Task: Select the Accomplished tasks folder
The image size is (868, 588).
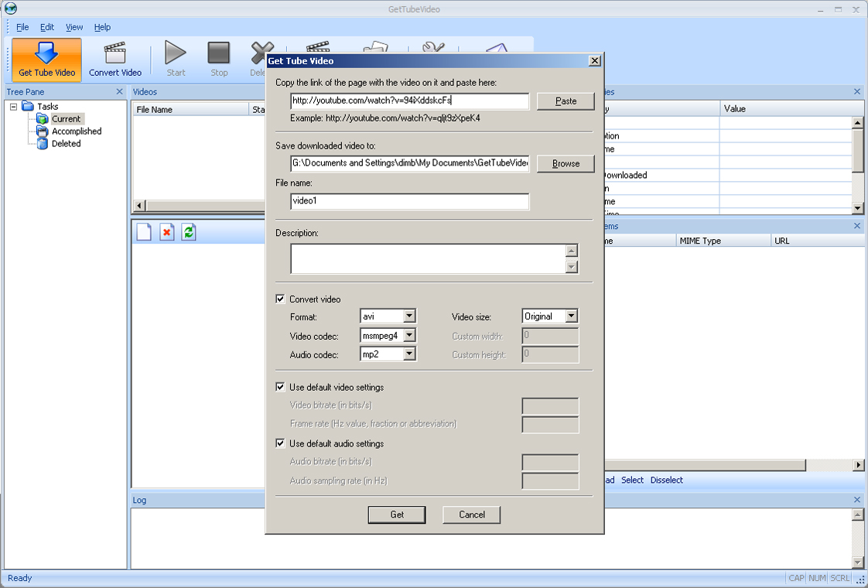Action: tap(76, 132)
